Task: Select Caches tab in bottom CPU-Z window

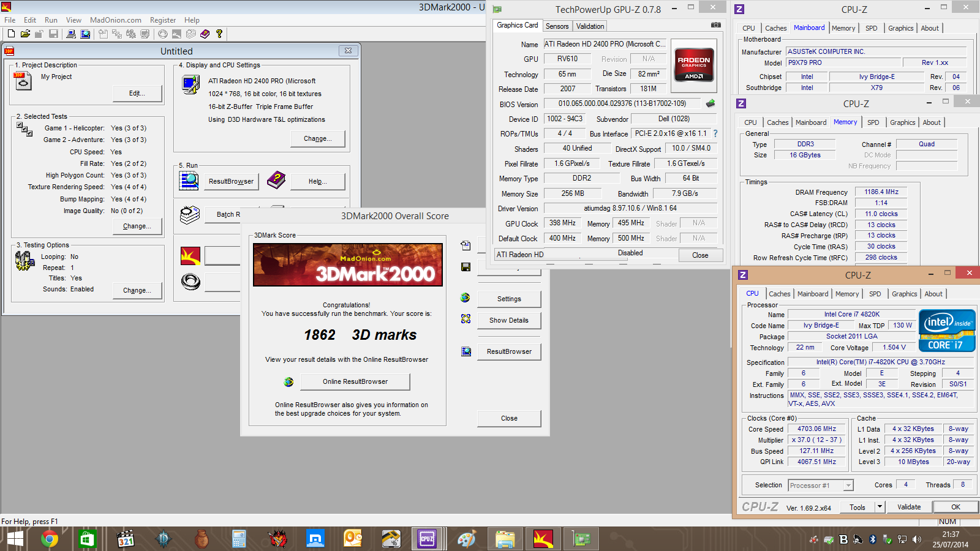Action: [x=780, y=294]
